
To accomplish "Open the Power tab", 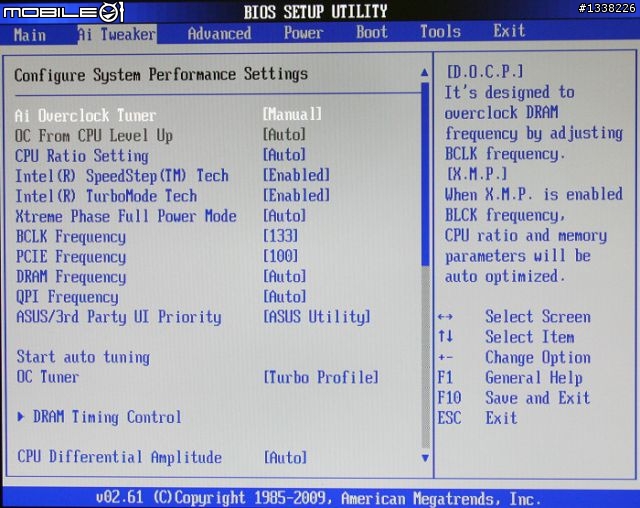I will click(x=303, y=33).
